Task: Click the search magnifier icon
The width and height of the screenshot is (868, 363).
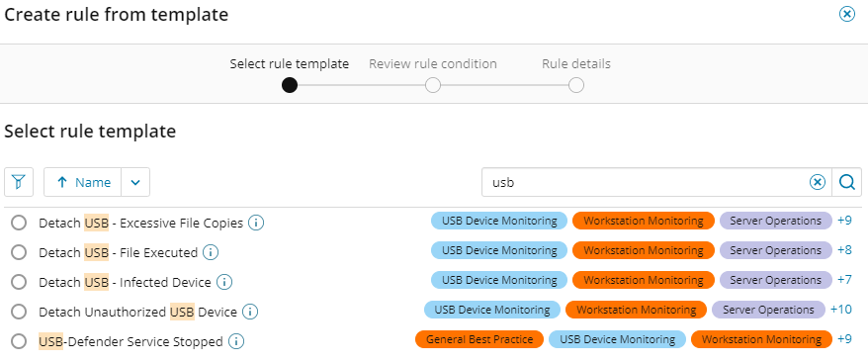Action: point(846,182)
